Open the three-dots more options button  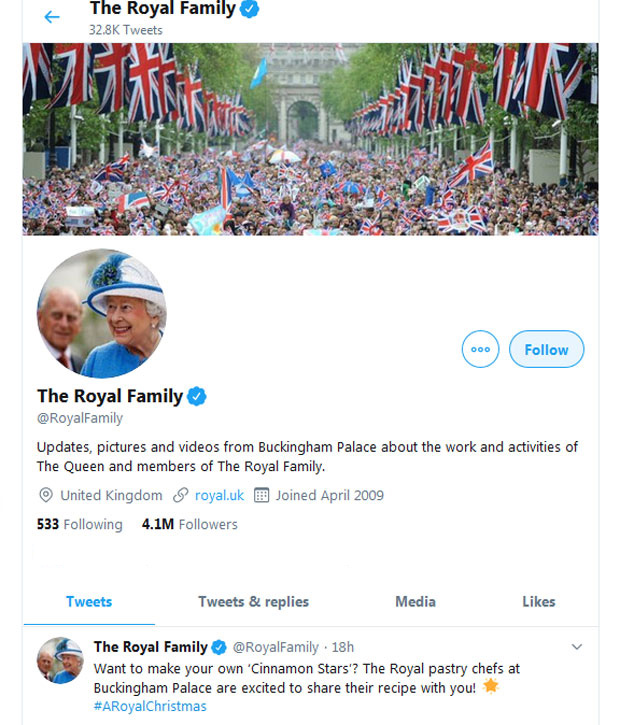point(480,349)
